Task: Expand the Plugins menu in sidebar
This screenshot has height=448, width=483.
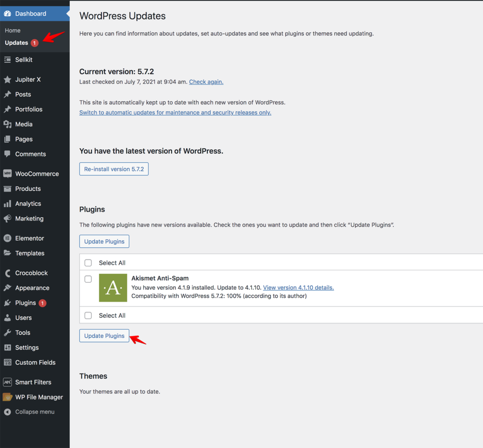Action: click(x=25, y=303)
